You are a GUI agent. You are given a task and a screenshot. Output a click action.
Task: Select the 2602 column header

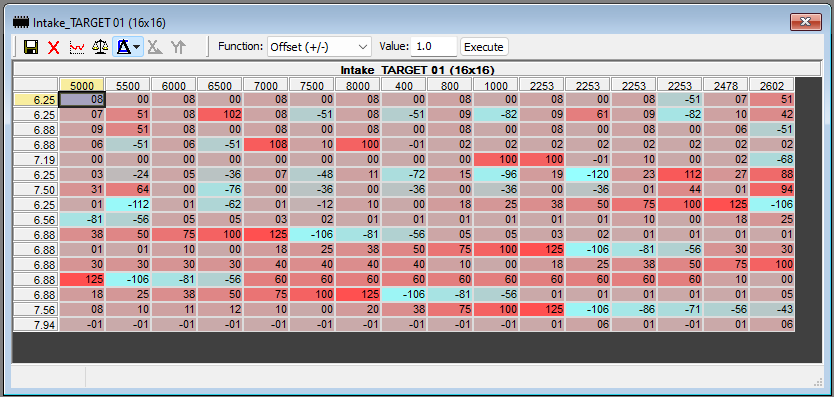[x=772, y=85]
